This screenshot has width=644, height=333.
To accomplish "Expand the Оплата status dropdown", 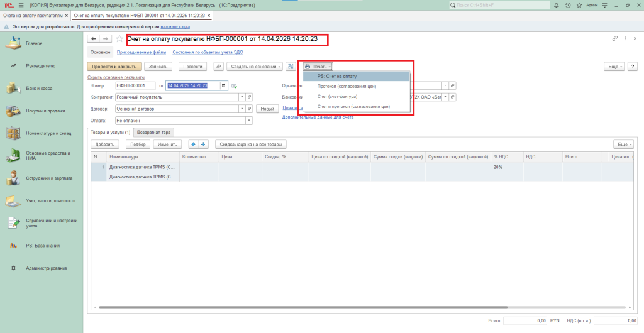I will point(248,120).
